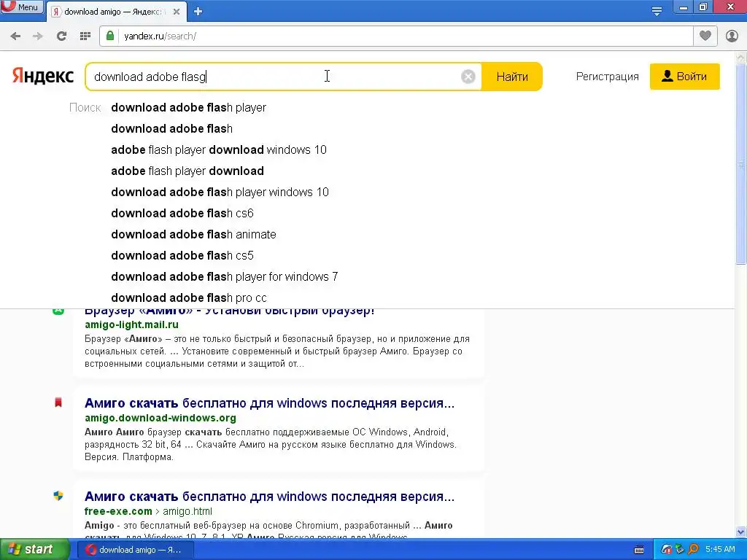Select 'download adobe flash player windows 10' suggestion
This screenshot has width=747, height=560.
point(220,192)
